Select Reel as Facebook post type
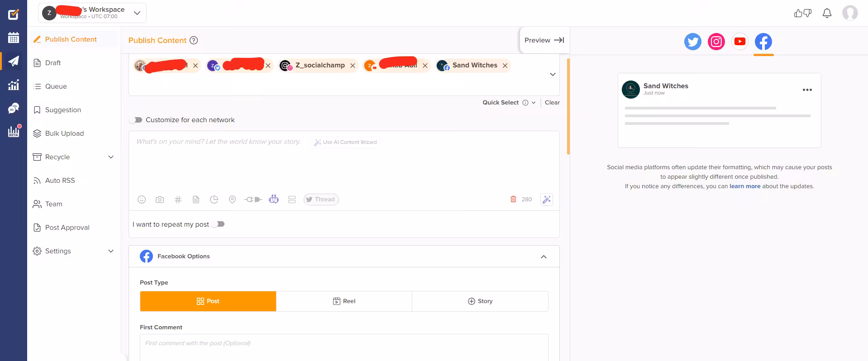 (344, 301)
